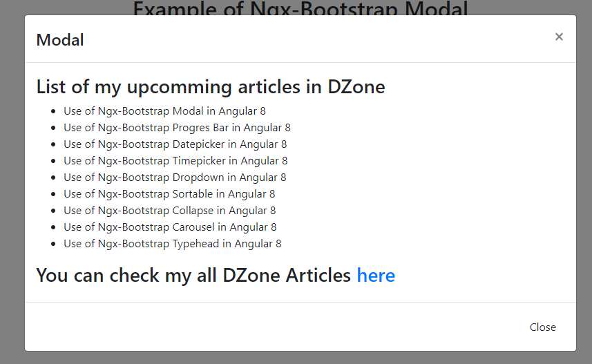Select 'Use of Ngx-Bootstrap Collapse in Angular 8'
592x364 pixels.
point(169,211)
